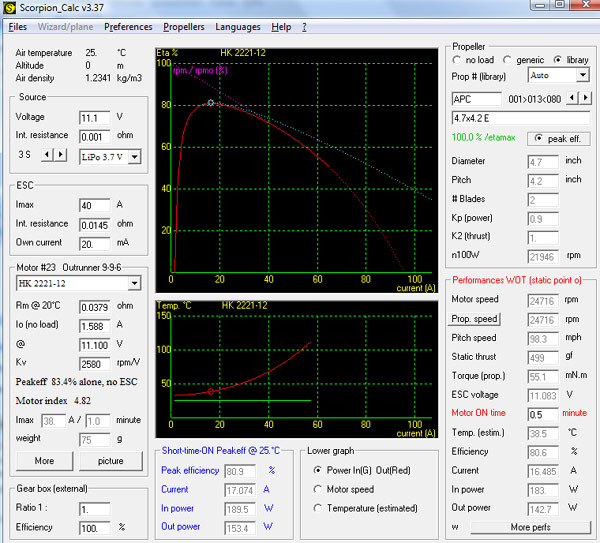
Task: Decrease the battery cell count arrow
Action: pos(47,155)
